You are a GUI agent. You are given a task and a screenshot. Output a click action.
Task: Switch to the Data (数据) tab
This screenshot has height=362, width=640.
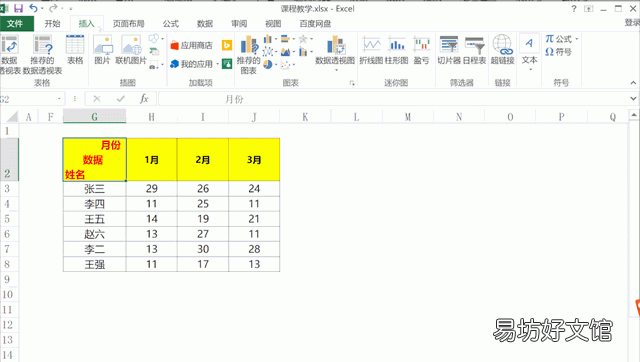[x=205, y=24]
